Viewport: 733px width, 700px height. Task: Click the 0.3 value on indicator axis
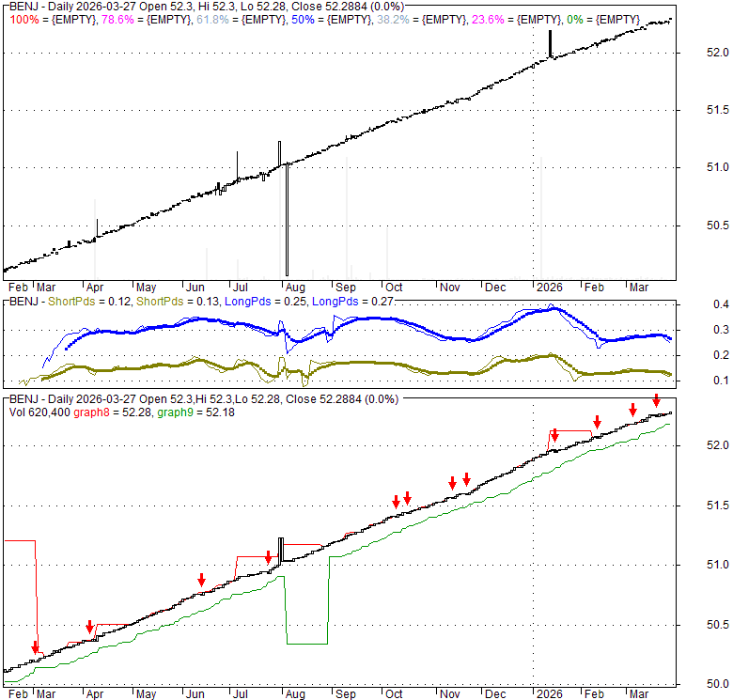coord(721,330)
